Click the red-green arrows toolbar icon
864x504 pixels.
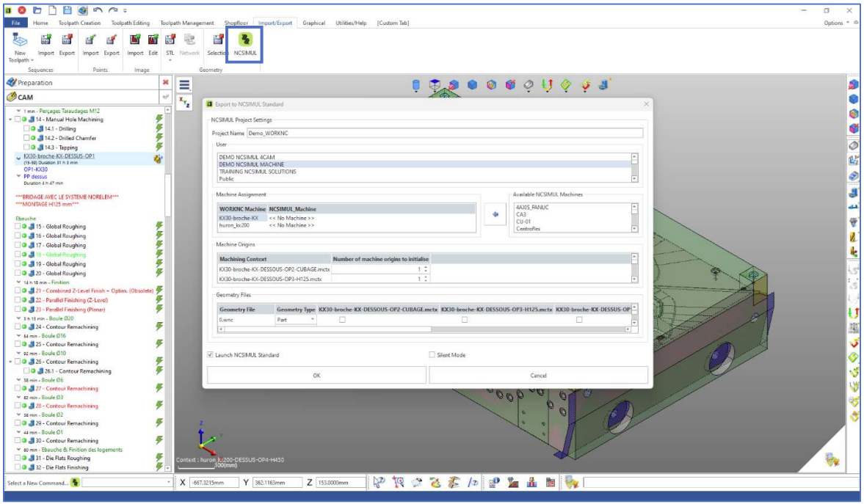(547, 85)
